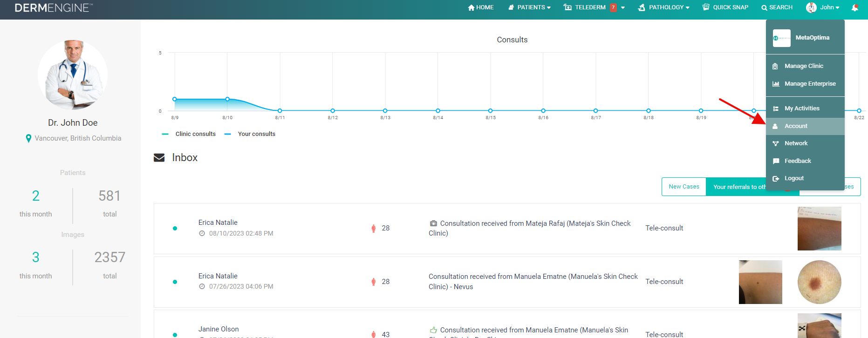The image size is (868, 338).
Task: Click the thumbs-up icon on Janine Olson consultation
Action: point(433,330)
